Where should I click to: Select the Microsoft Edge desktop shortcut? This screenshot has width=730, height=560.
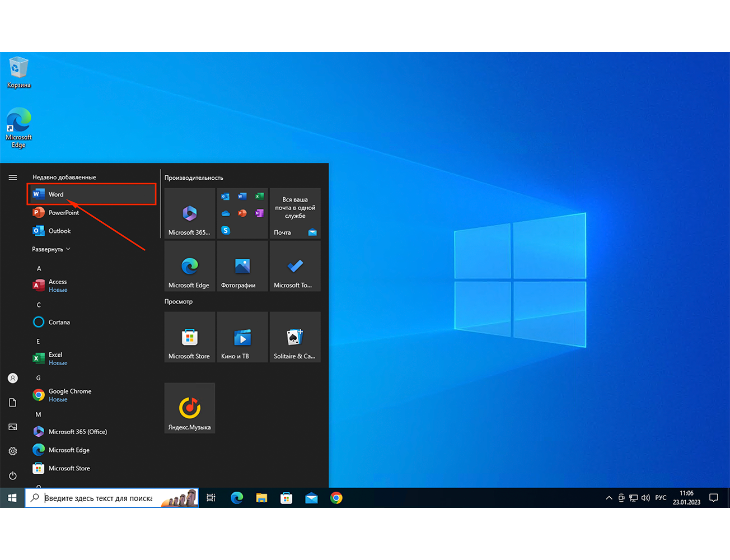point(18,128)
